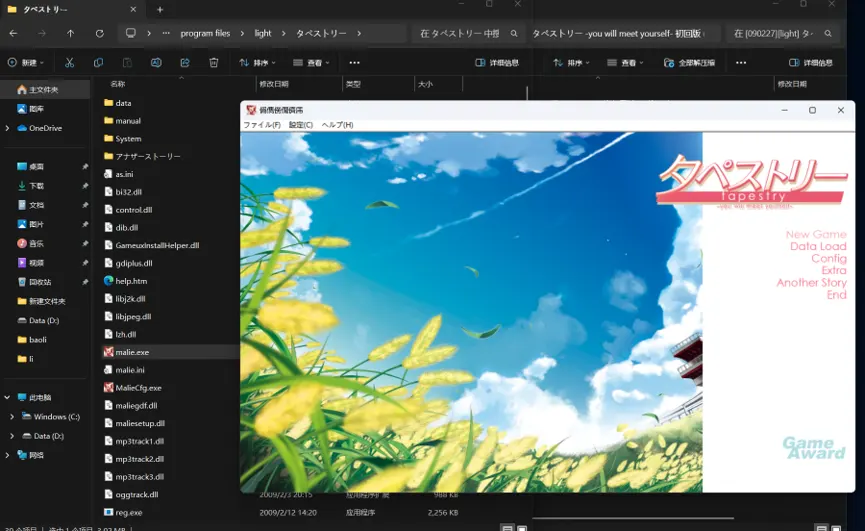The width and height of the screenshot is (865, 531).
Task: Open Data Load in game menu
Action: pos(818,246)
